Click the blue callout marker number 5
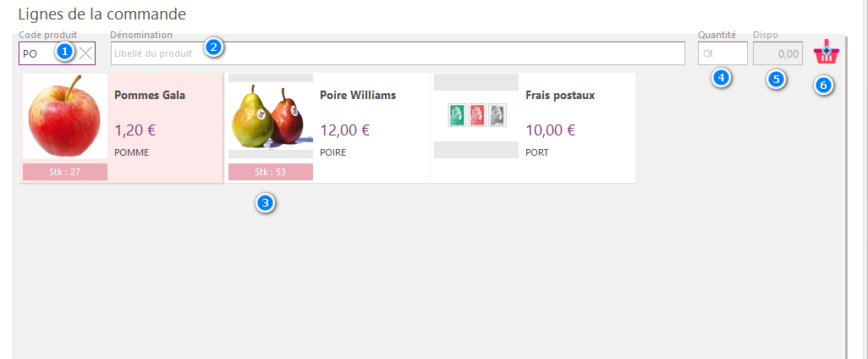This screenshot has width=868, height=359. click(775, 80)
